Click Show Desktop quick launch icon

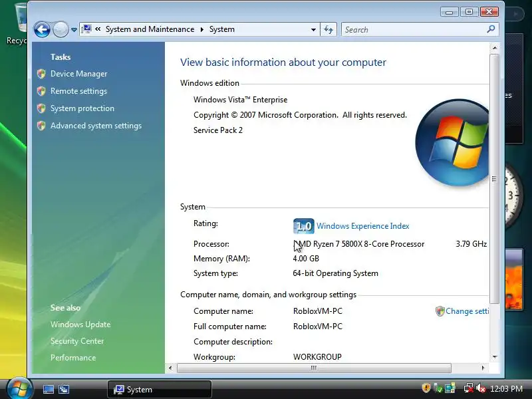click(x=48, y=390)
